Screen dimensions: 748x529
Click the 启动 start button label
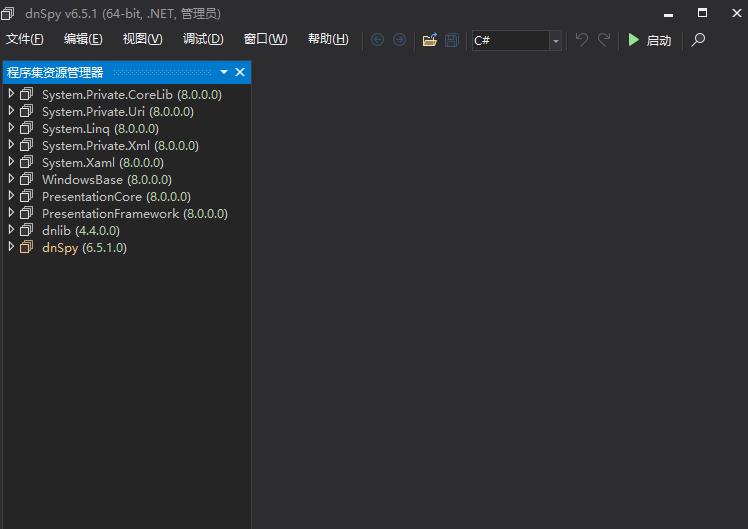[x=659, y=41]
